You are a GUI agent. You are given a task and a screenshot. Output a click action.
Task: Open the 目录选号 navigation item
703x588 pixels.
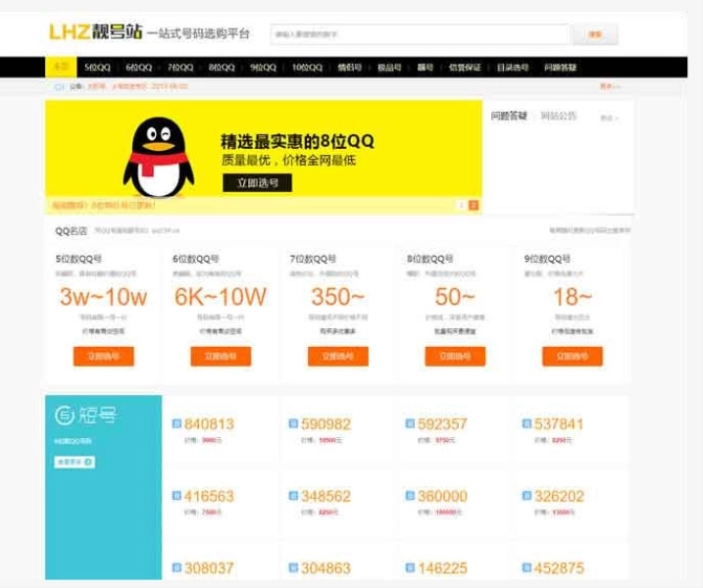pyautogui.click(x=513, y=68)
